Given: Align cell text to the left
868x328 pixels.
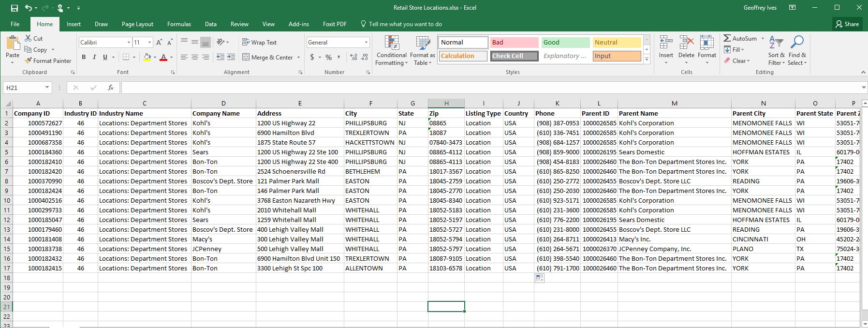Looking at the screenshot, I should [x=184, y=57].
